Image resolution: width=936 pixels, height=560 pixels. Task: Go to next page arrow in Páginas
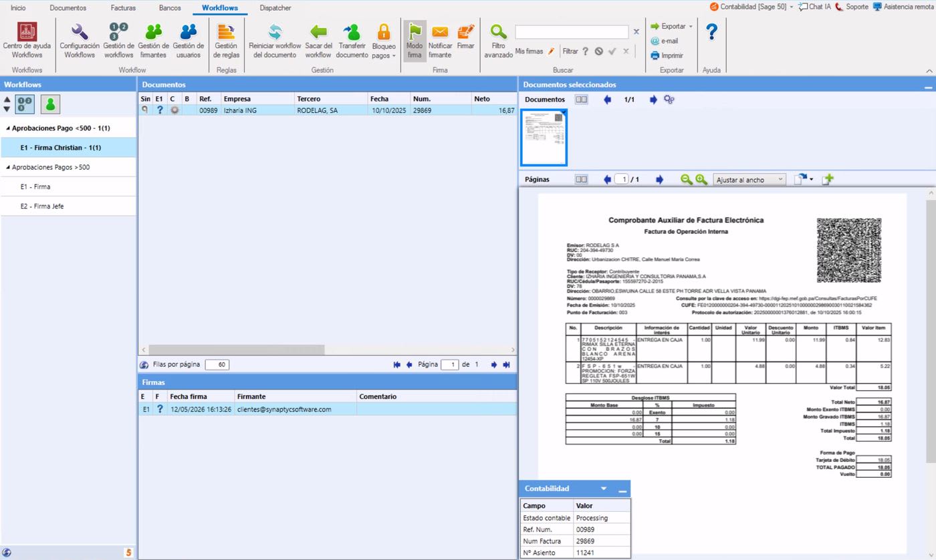point(659,180)
